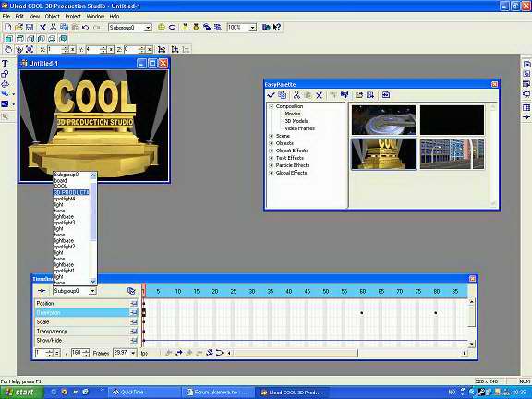Click the icon right of timeline Subgroup0 dropdown
The image size is (532, 399).
(x=131, y=291)
